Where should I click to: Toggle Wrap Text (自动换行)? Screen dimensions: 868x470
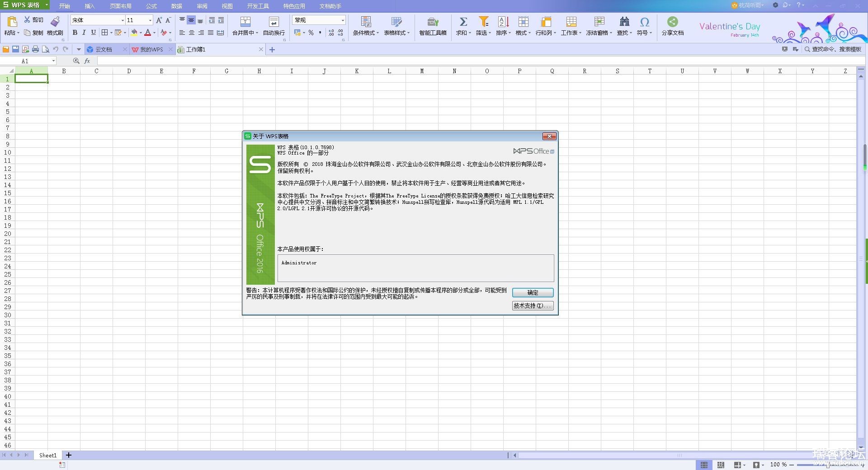274,25
